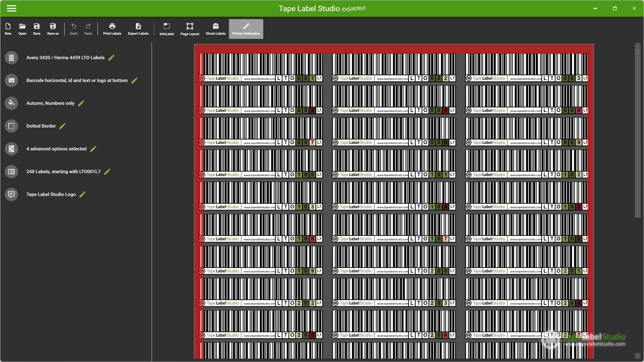Undo the last change
This screenshot has height=362, width=644.
pos(74,29)
